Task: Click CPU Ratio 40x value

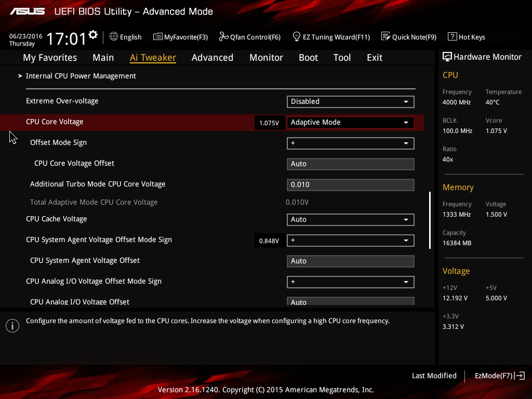Action: pos(447,159)
